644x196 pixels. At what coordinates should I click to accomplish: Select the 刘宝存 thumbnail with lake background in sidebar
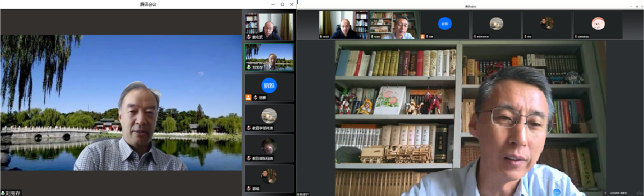point(269,57)
